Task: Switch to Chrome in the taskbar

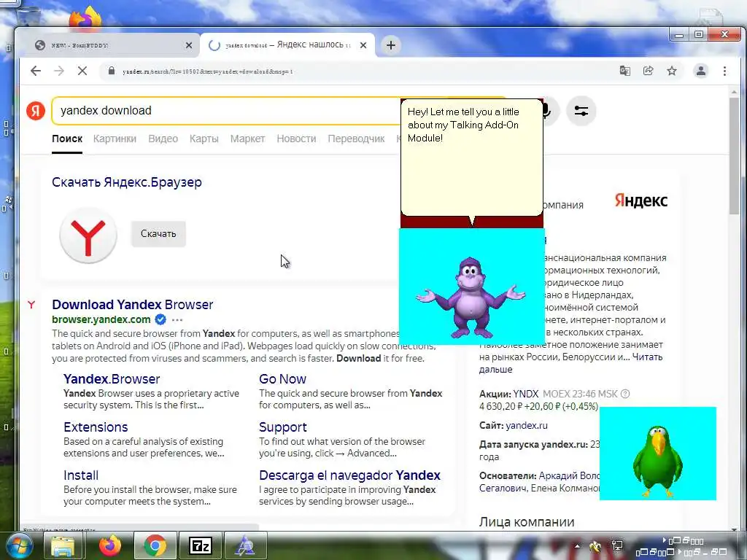Action: pos(155,545)
